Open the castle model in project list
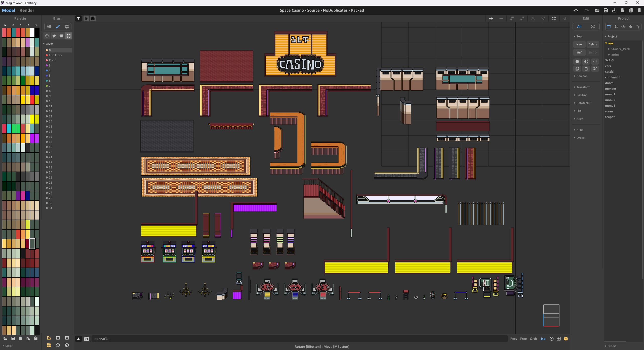 [x=609, y=72]
